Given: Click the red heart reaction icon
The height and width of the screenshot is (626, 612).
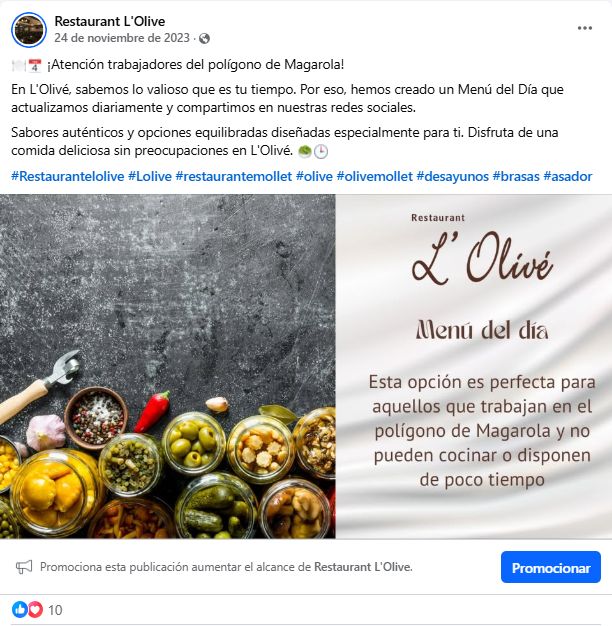Looking at the screenshot, I should pyautogui.click(x=35, y=610).
